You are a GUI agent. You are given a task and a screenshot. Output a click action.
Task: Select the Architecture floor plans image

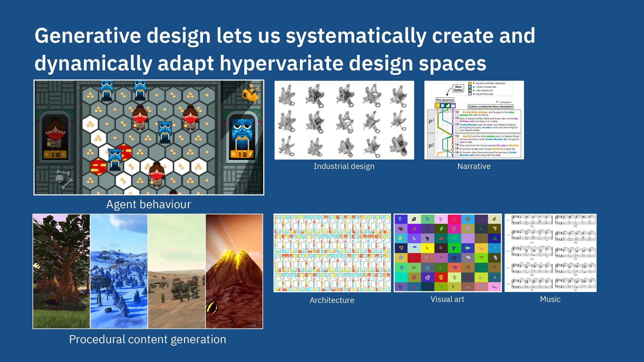[x=332, y=253]
